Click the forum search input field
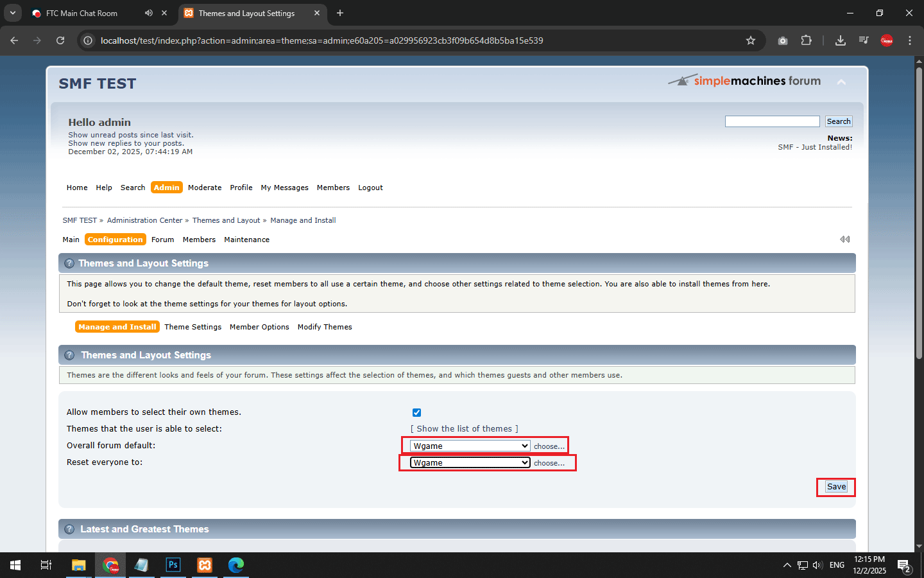The height and width of the screenshot is (578, 924). 772,121
